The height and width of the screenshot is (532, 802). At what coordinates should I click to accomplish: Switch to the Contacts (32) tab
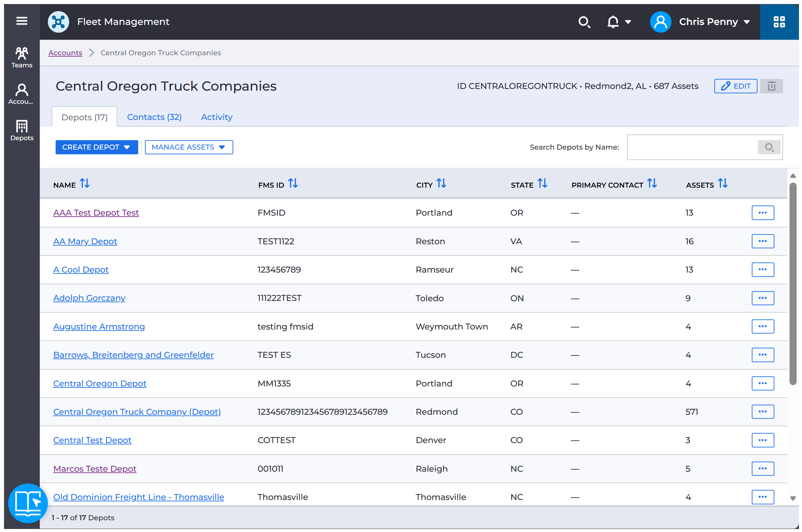point(154,117)
